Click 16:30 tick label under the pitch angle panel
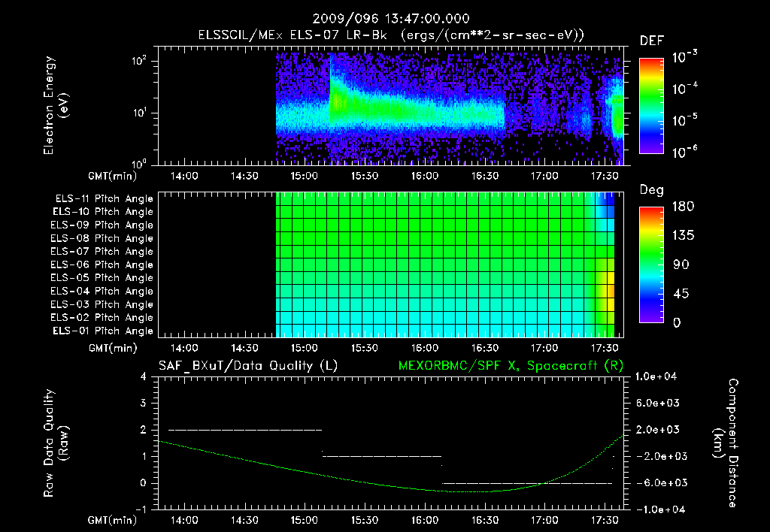Viewport: 770px width, 532px height. click(x=485, y=348)
